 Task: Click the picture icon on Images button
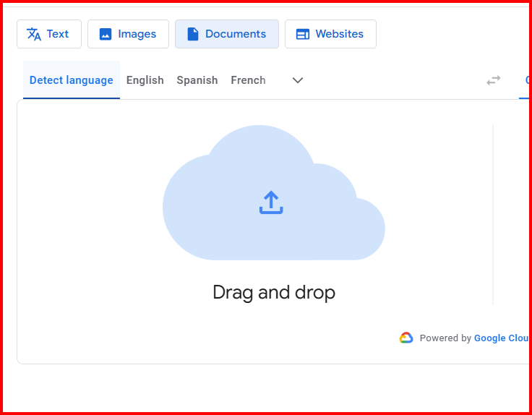pyautogui.click(x=106, y=34)
